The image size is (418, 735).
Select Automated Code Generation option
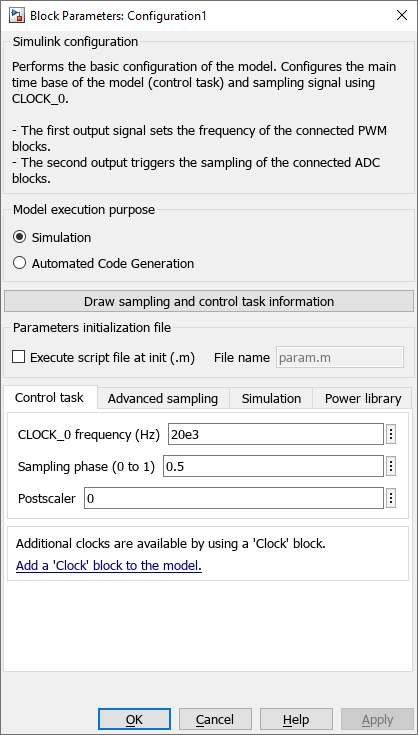[20, 263]
